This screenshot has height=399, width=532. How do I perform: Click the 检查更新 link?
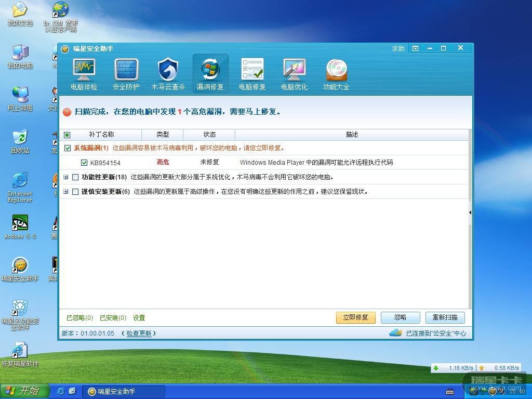(139, 334)
